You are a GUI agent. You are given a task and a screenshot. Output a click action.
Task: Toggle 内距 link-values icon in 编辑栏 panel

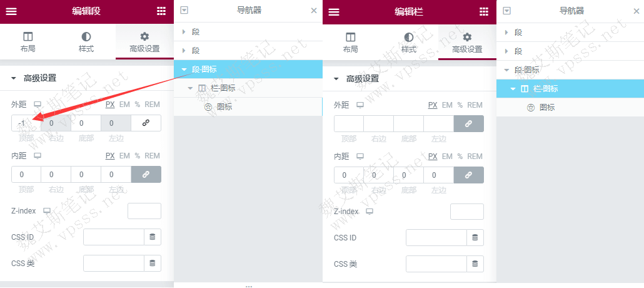[x=469, y=175]
